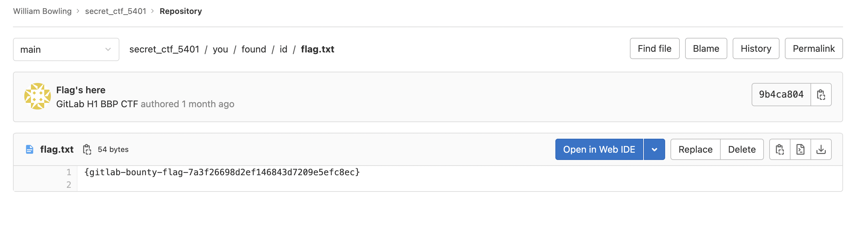Click the Find file button
Screen dimensions: 868x225
[x=654, y=49]
